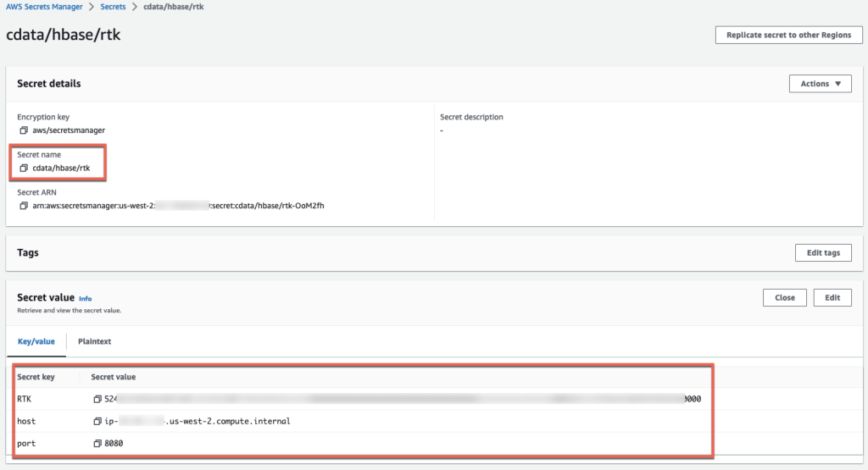Image resolution: width=868 pixels, height=470 pixels.
Task: Go to AWS Secrets Manager breadcrumb
Action: pos(44,7)
